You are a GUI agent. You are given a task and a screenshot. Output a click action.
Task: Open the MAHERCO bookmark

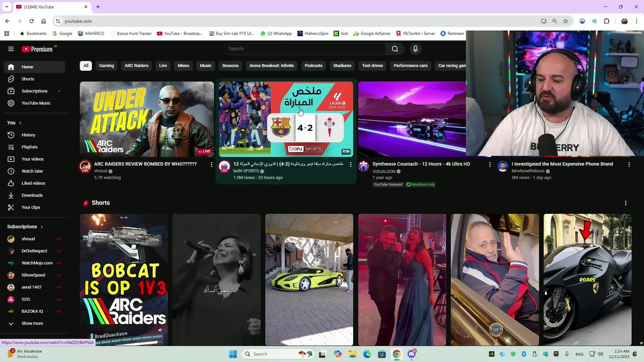pos(91,34)
